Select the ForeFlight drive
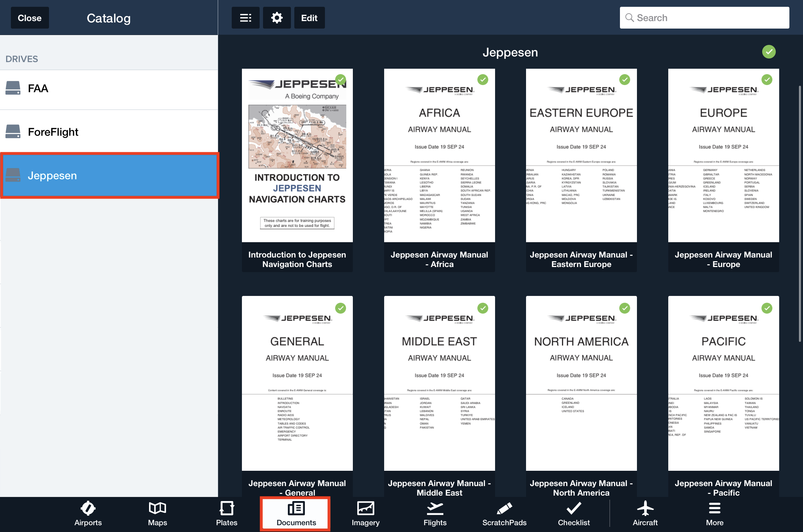Viewport: 803px width, 532px height. 109,132
